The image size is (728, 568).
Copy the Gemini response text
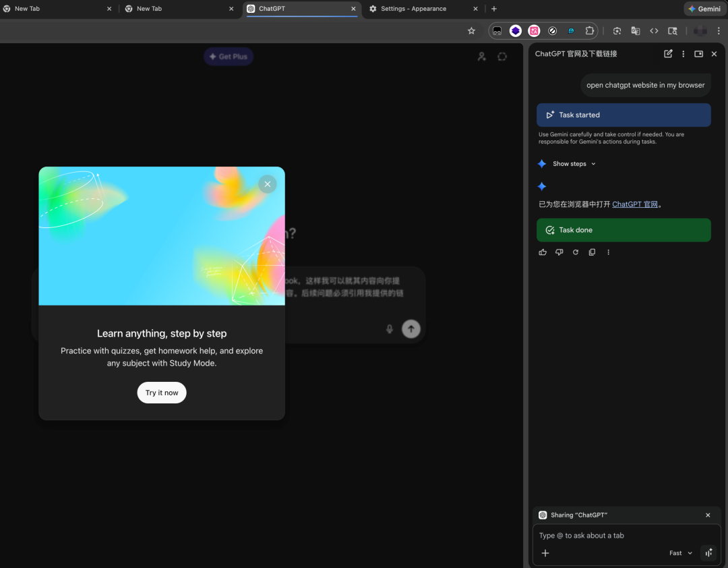[x=592, y=252]
